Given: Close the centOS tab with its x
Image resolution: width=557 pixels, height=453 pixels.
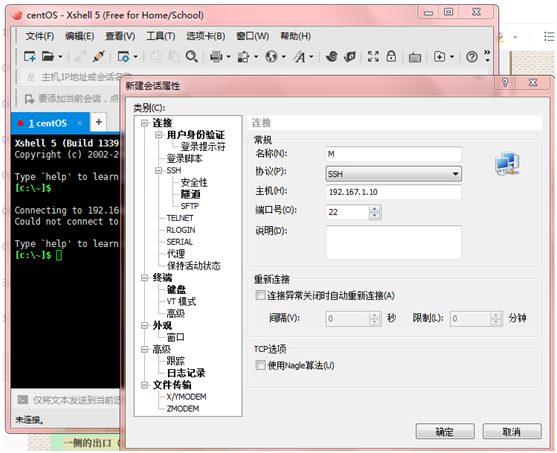Looking at the screenshot, I should tap(80, 123).
